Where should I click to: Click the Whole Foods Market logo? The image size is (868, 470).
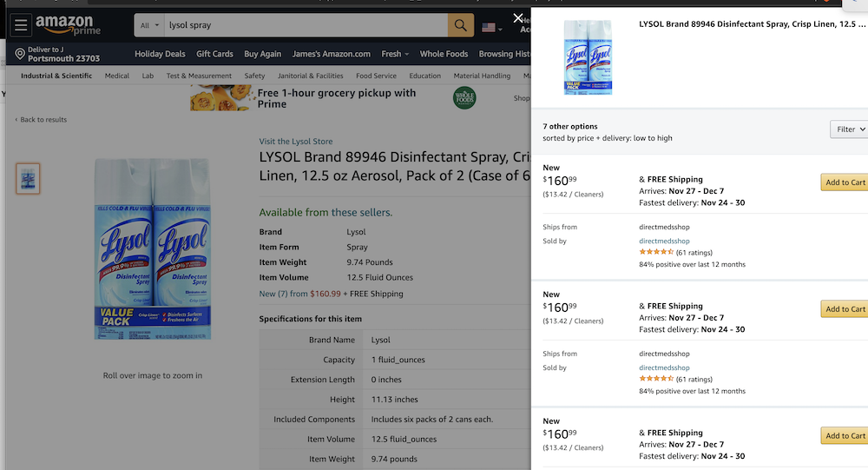[464, 98]
